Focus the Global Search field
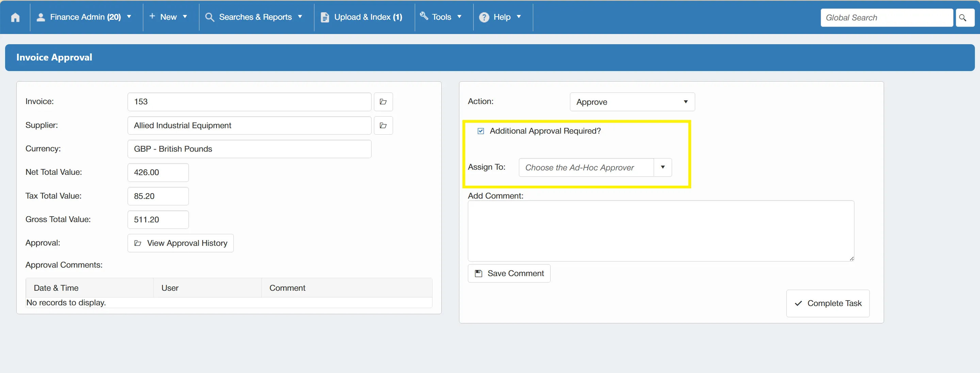980x373 pixels. (x=886, y=17)
